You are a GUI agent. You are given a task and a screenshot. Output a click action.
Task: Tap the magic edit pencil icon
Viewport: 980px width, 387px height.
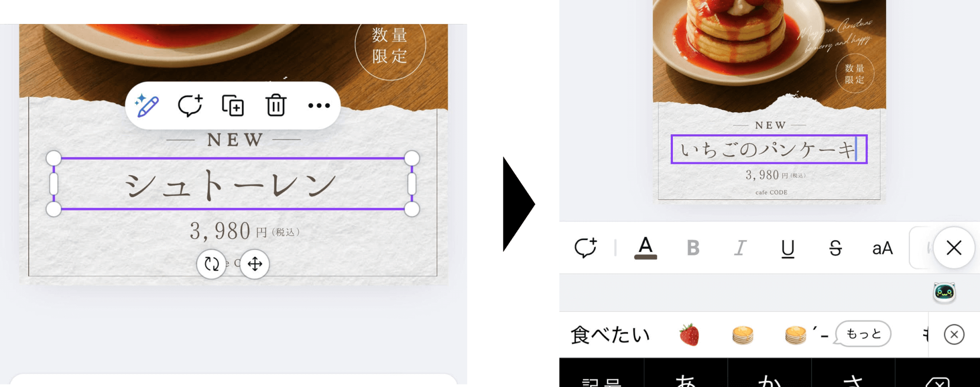click(147, 106)
